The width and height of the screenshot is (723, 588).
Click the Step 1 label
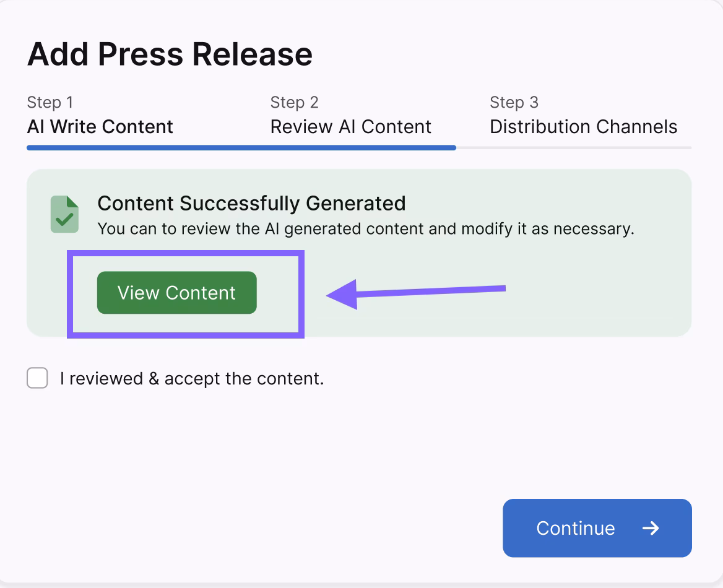[x=50, y=102]
